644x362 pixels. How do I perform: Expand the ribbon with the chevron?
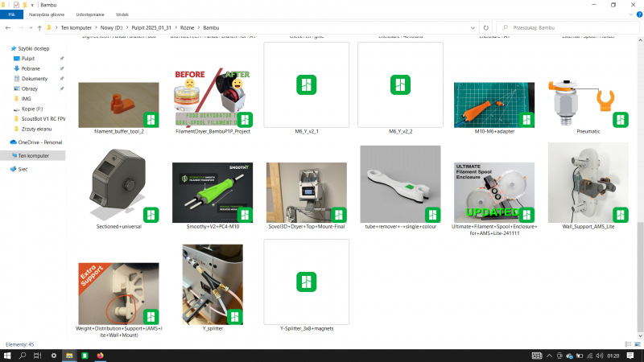[631, 14]
